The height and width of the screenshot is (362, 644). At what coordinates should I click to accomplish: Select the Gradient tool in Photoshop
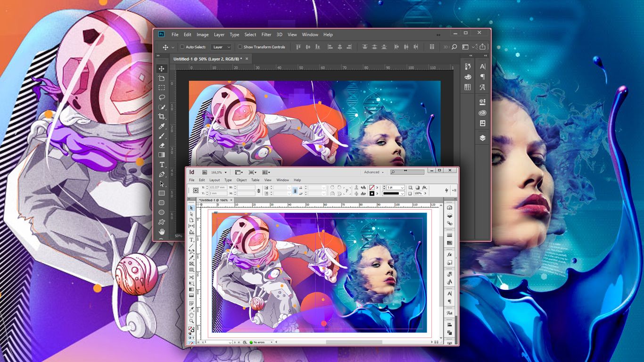162,155
